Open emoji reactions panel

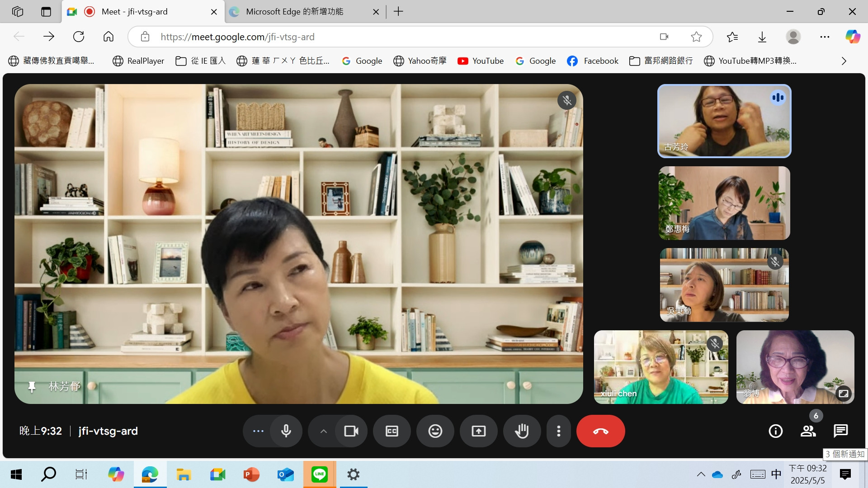[x=435, y=431]
